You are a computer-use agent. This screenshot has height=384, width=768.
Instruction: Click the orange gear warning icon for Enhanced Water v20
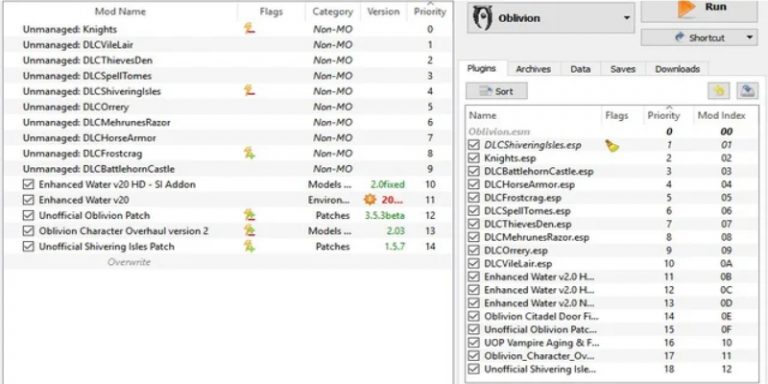click(x=370, y=200)
